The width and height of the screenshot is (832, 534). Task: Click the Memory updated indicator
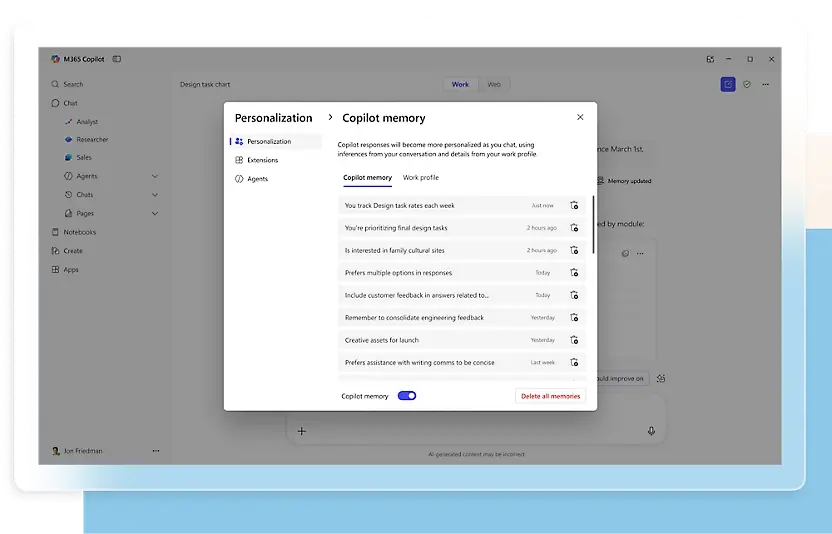[625, 181]
